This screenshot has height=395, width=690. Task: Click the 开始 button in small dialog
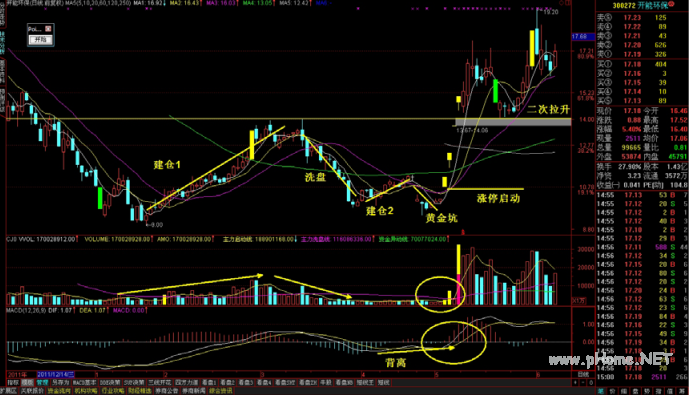(40, 40)
